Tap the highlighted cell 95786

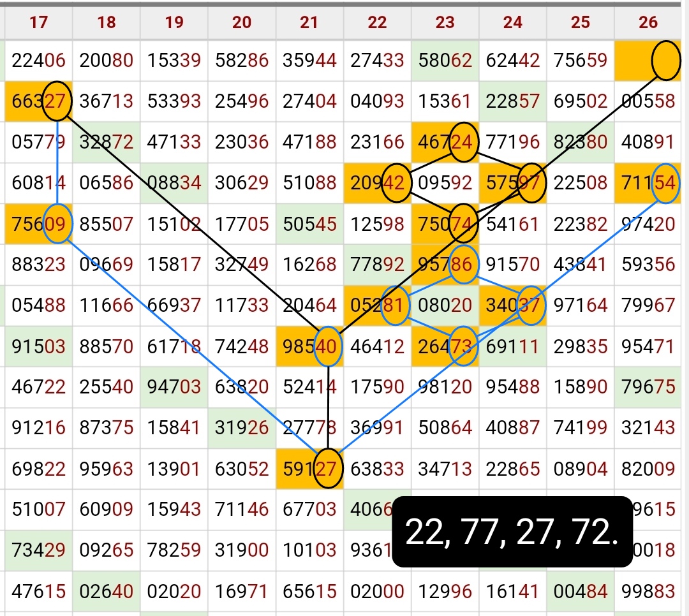tap(445, 265)
